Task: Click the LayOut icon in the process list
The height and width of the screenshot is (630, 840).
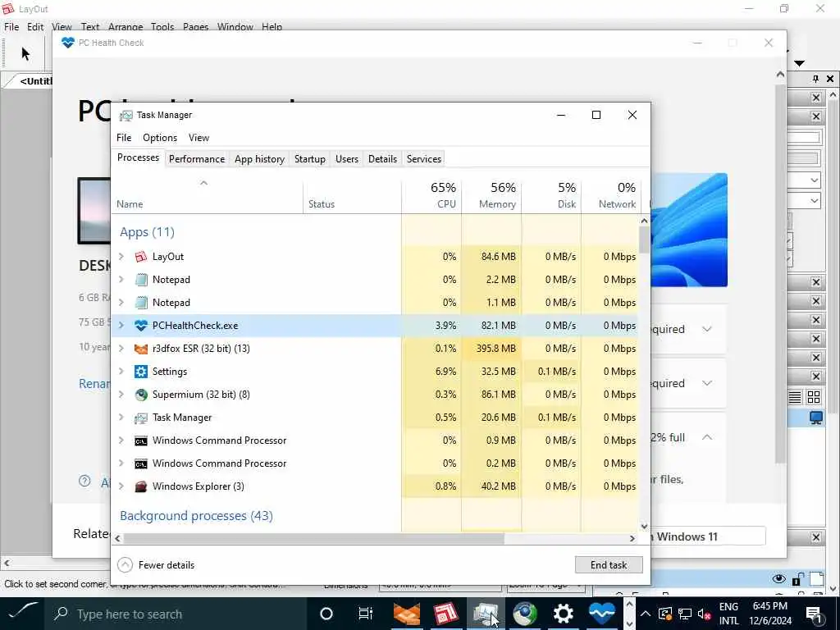Action: click(141, 257)
